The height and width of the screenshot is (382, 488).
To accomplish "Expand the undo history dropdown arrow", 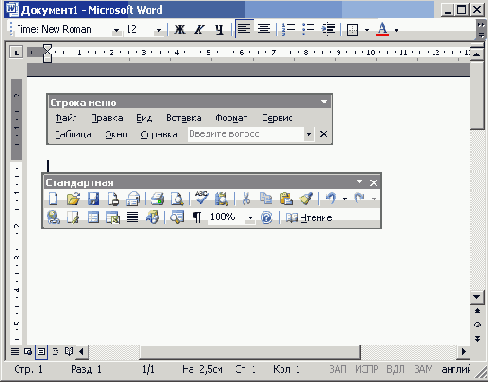I will [x=345, y=199].
